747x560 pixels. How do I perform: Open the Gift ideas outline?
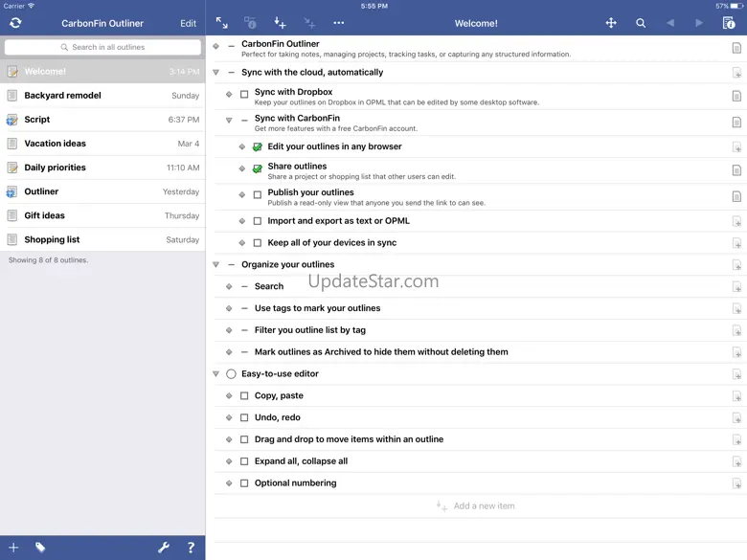pos(102,215)
